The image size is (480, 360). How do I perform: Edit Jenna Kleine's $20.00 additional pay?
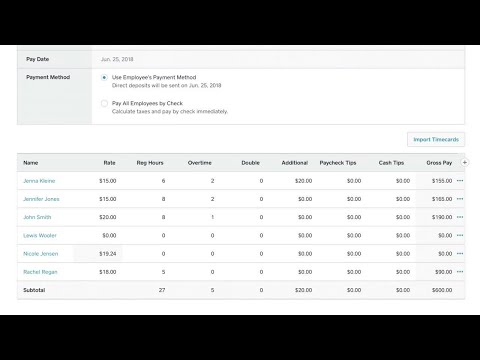[x=303, y=181]
